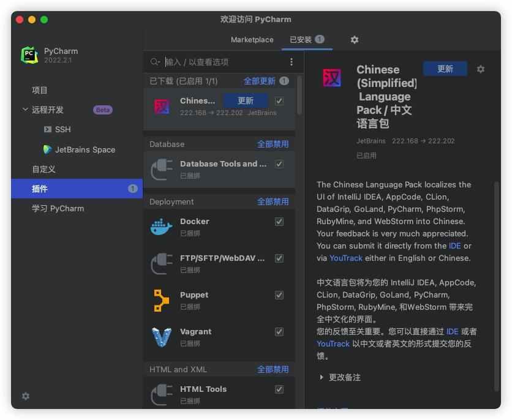Select Database Tools and ... plugin name
This screenshot has height=420, width=512.
click(223, 163)
